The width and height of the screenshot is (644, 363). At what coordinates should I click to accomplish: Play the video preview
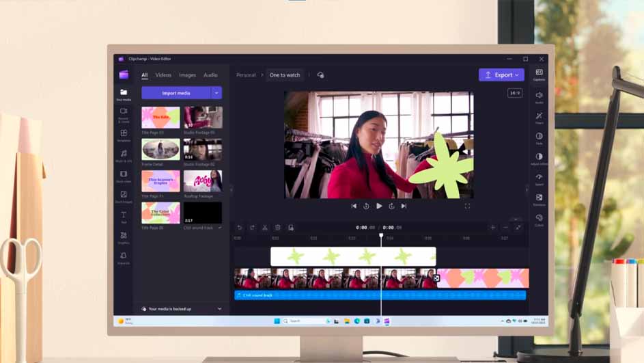[x=378, y=206]
